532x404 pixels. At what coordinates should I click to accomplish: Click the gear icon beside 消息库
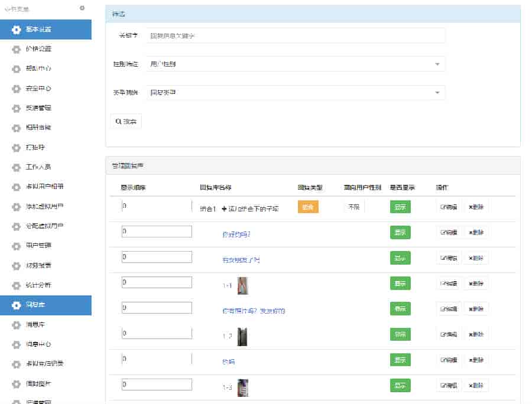click(x=16, y=325)
